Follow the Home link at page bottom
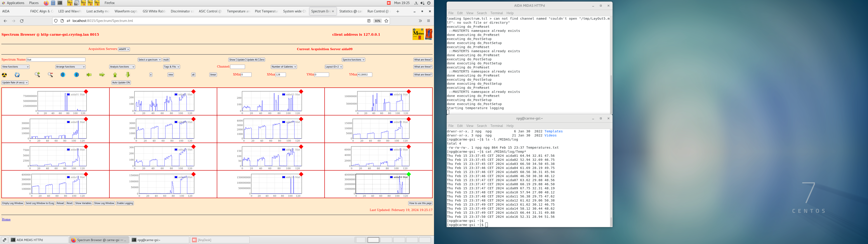Image resolution: width=868 pixels, height=244 pixels. (6, 219)
